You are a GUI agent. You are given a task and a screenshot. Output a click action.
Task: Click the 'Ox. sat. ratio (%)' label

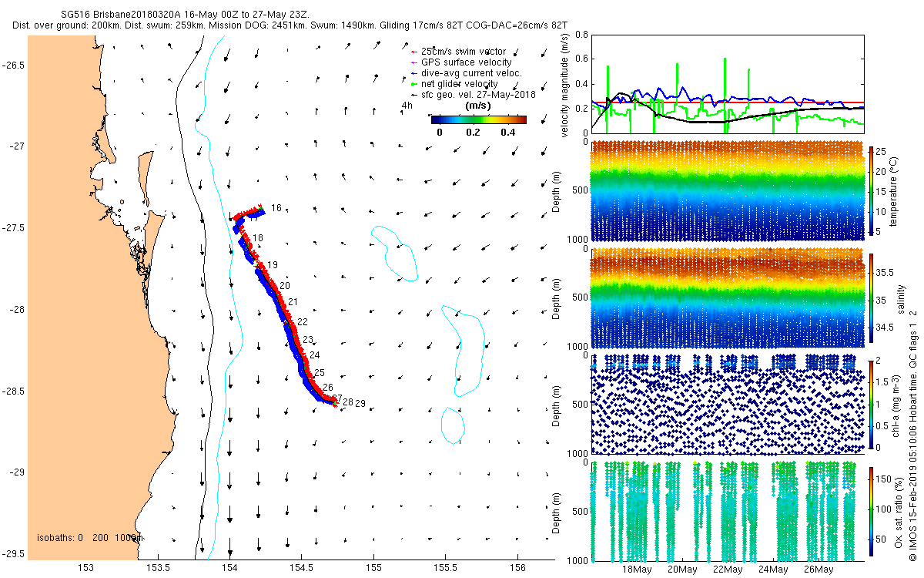tap(899, 512)
